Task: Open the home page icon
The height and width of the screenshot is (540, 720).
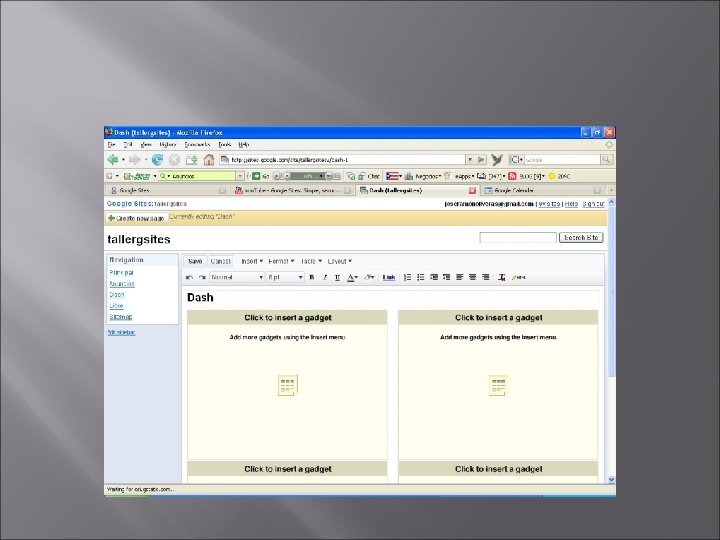Action: pyautogui.click(x=209, y=160)
